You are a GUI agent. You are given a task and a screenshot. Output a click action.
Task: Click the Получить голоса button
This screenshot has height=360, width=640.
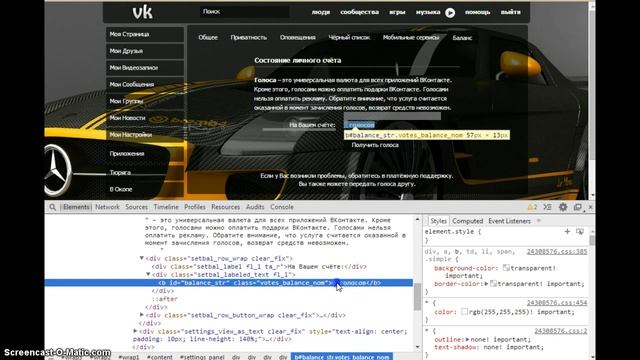(x=375, y=145)
